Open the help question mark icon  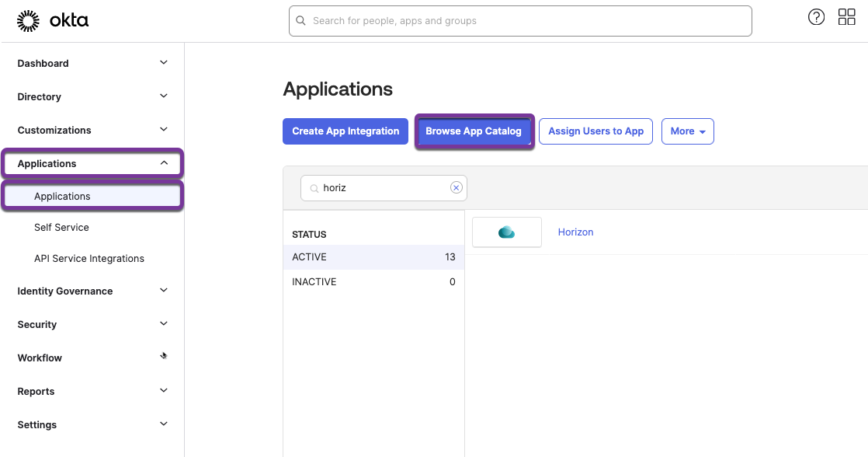coord(816,17)
